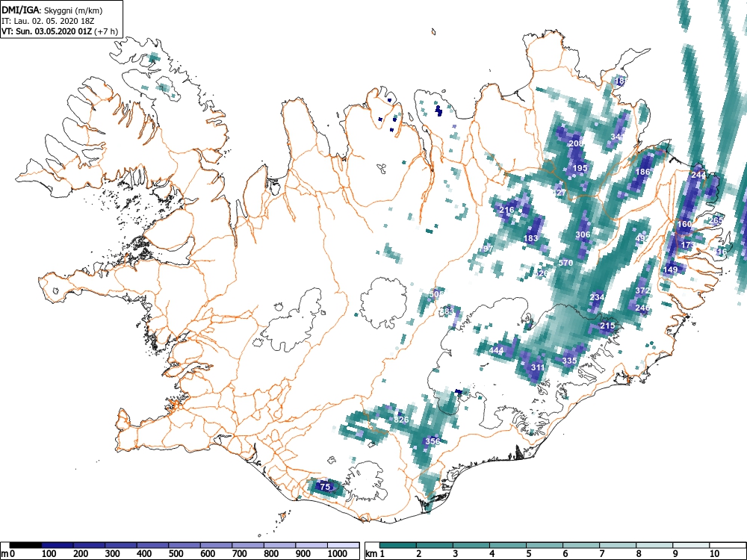The width and height of the screenshot is (747, 560).
Task: Click the visibility value 883
Action: click(x=447, y=312)
